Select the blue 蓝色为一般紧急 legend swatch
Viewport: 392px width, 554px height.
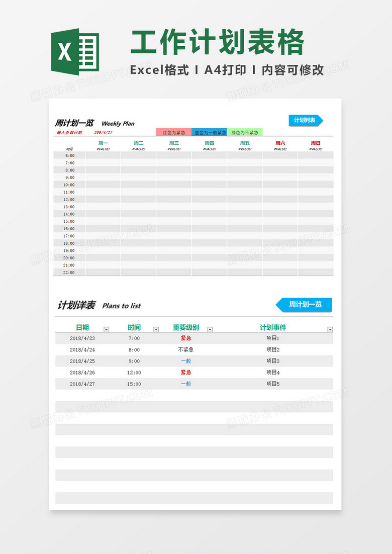(210, 133)
